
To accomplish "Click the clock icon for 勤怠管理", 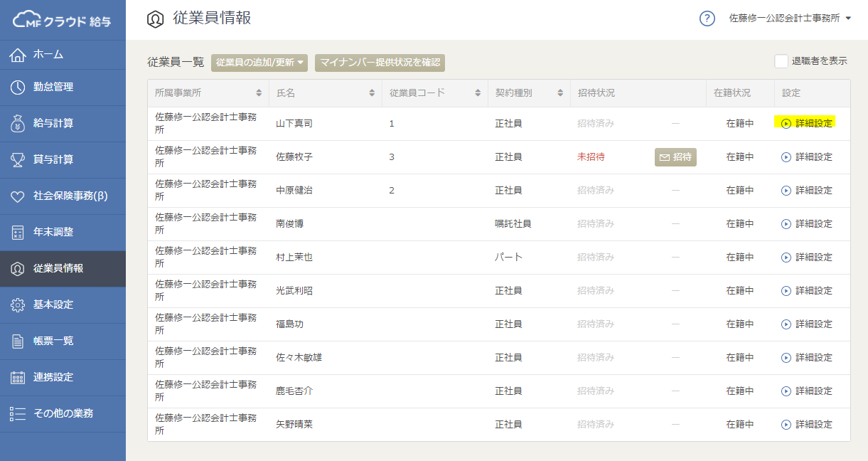I will (x=18, y=88).
